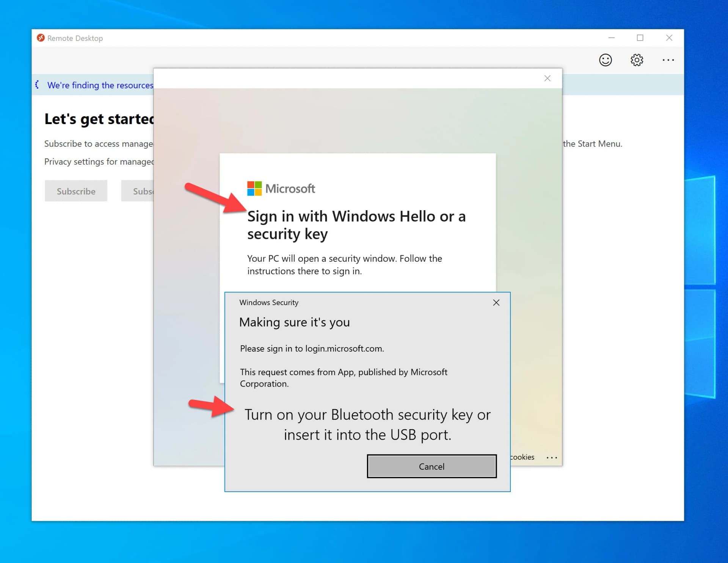The width and height of the screenshot is (728, 563).
Task: Click the 'We're finding the resources' status message
Action: click(100, 85)
